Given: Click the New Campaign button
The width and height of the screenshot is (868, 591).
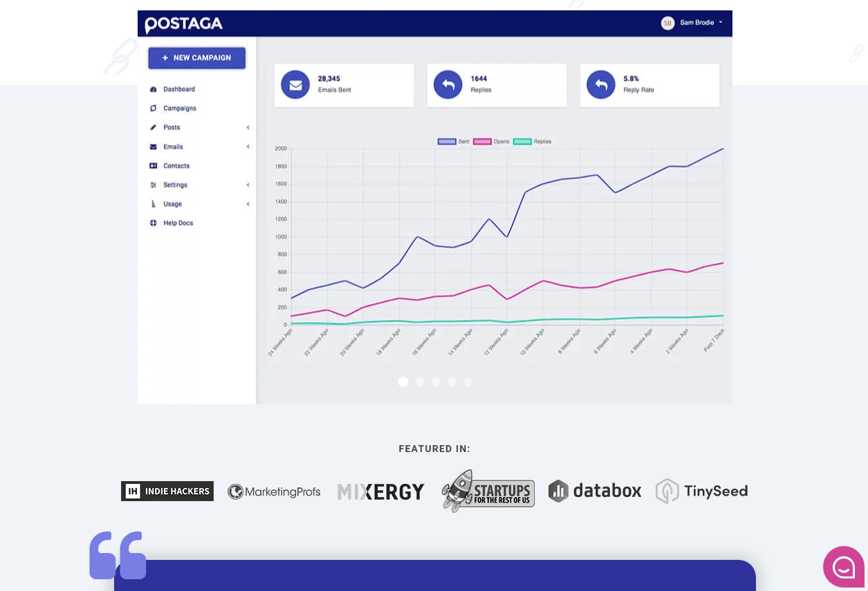Looking at the screenshot, I should pyautogui.click(x=197, y=58).
